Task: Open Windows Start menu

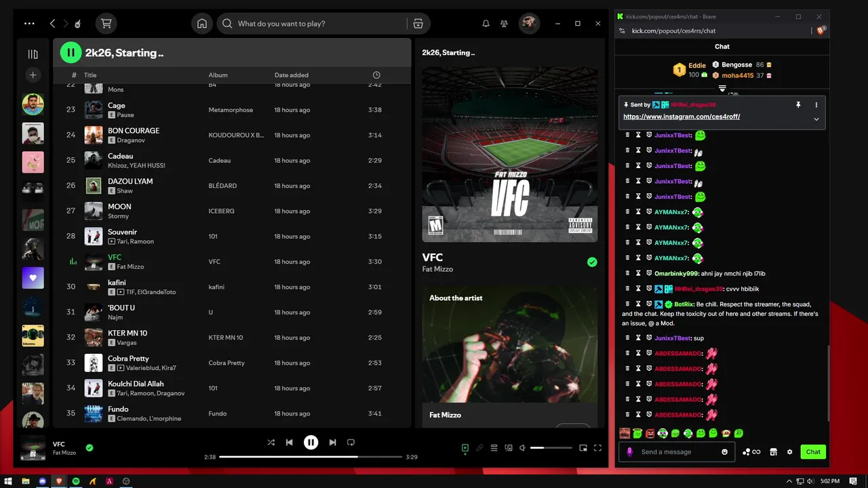Action: pyautogui.click(x=8, y=481)
